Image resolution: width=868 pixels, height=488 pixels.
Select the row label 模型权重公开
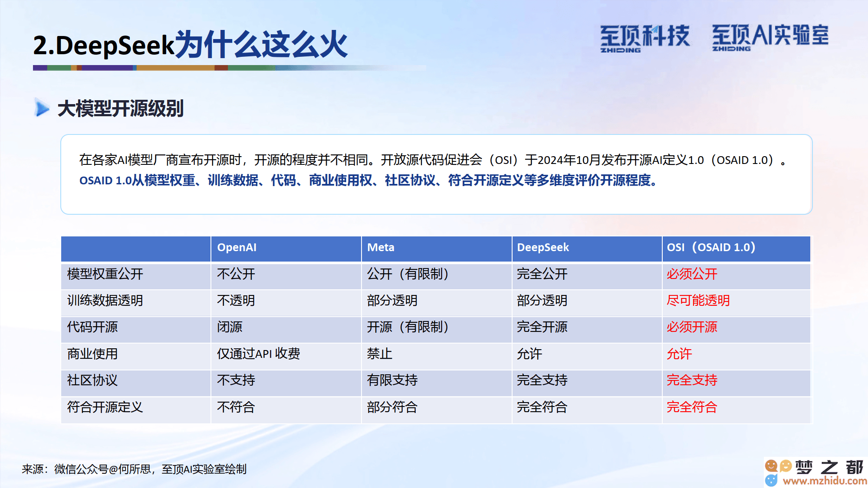pyautogui.click(x=105, y=274)
